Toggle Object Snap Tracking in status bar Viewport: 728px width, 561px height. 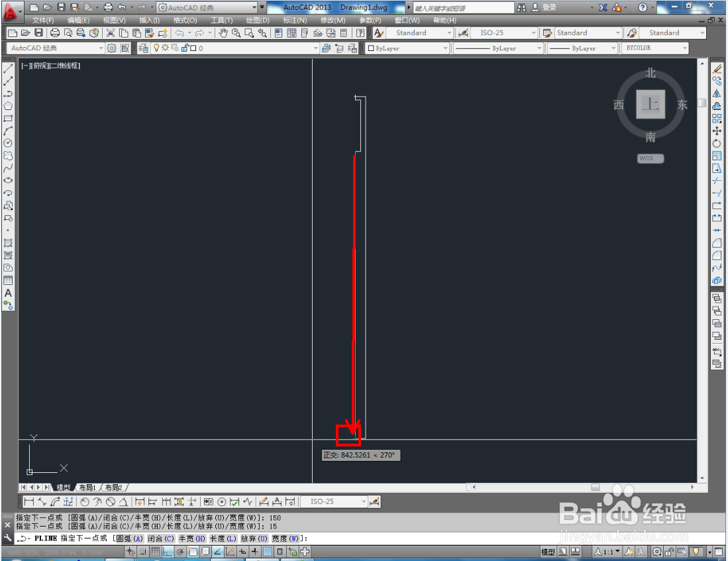click(x=217, y=551)
